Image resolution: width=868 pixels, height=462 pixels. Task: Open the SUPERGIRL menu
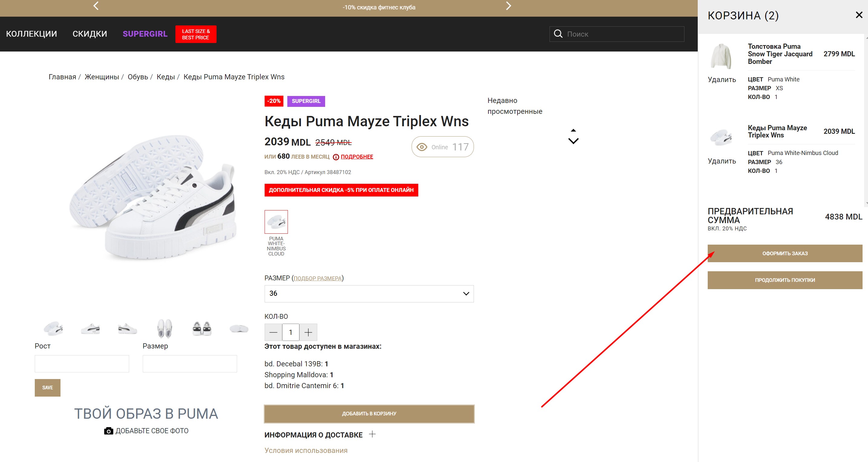(145, 34)
